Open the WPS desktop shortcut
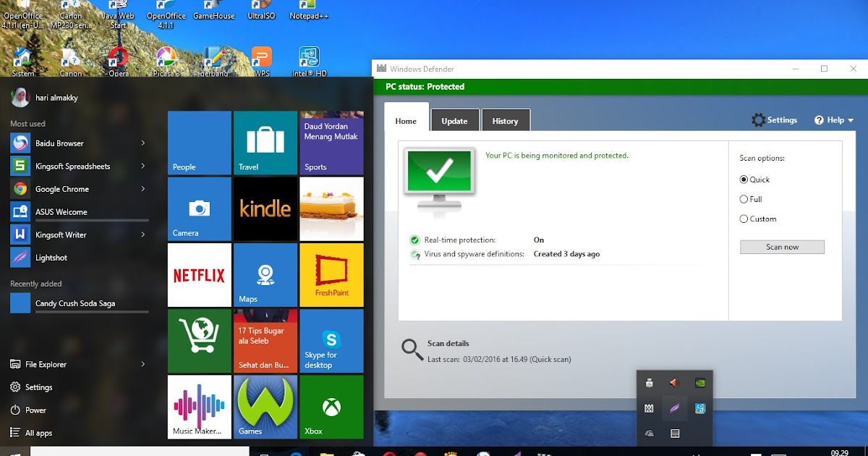This screenshot has height=456, width=868. coord(261,62)
